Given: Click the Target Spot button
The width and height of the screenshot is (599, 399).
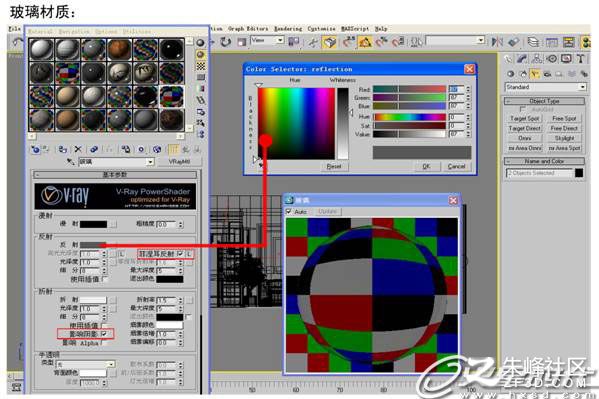Looking at the screenshot, I should [x=524, y=118].
